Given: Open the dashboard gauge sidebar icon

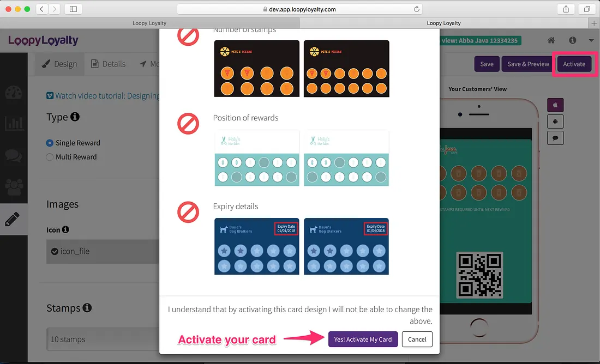Looking at the screenshot, I should pyautogui.click(x=14, y=93).
